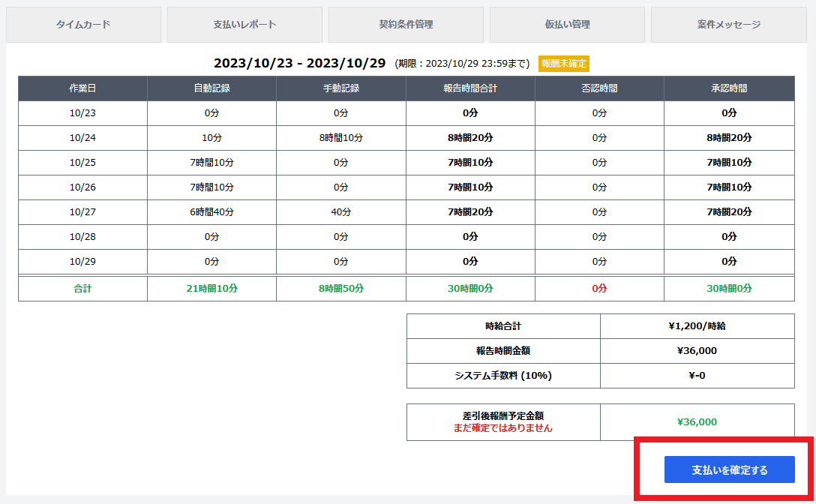Select the ¥1,200/時給 hourly rate cell
The height and width of the screenshot is (504, 816).
click(697, 326)
